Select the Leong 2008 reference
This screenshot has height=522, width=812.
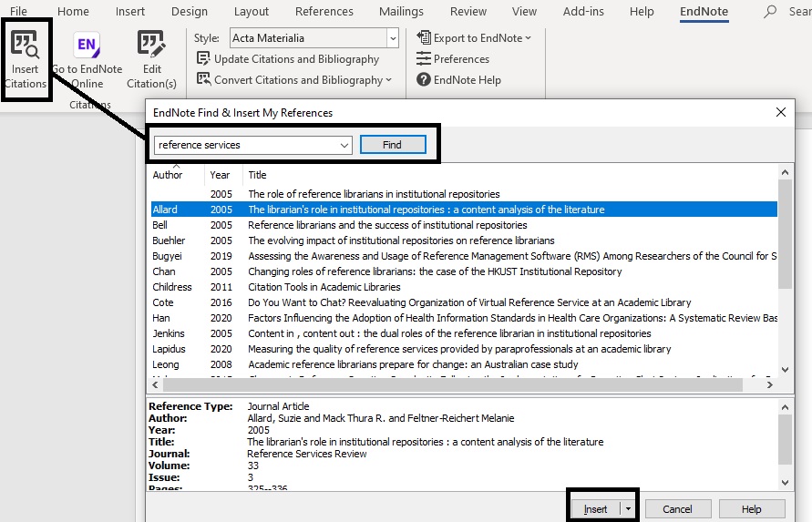coord(464,364)
